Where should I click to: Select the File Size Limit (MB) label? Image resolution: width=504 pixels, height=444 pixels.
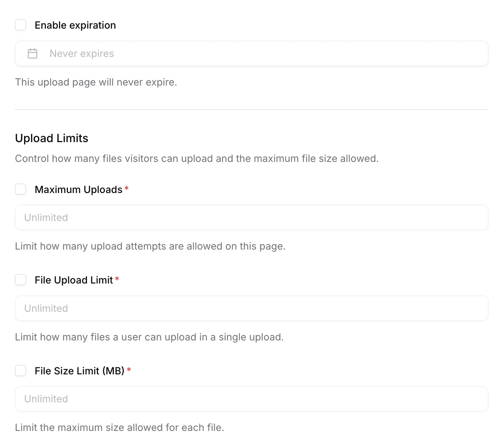click(80, 370)
